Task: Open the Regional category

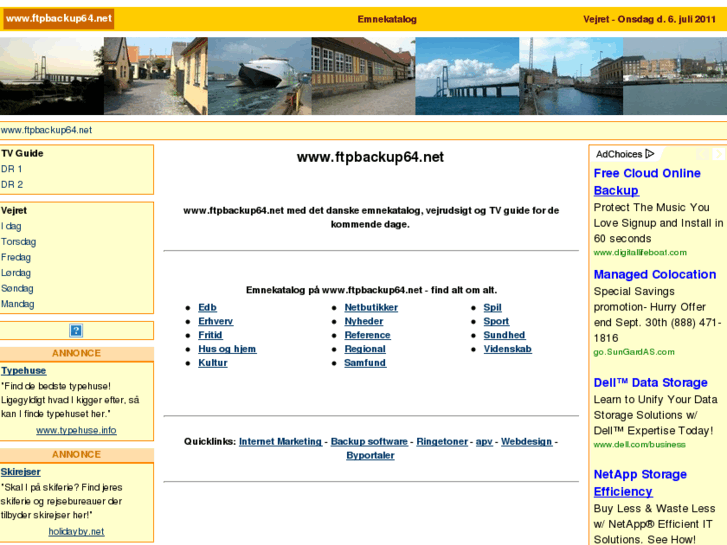Action: point(365,349)
